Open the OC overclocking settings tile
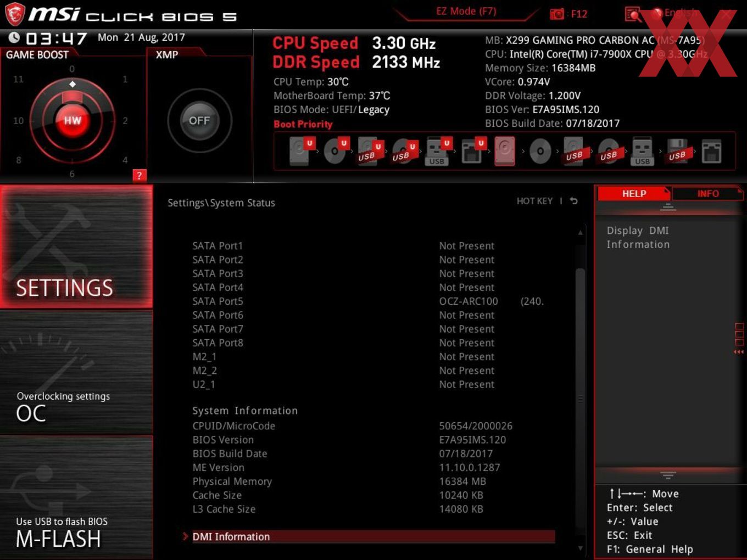This screenshot has height=560, width=747. [x=76, y=372]
